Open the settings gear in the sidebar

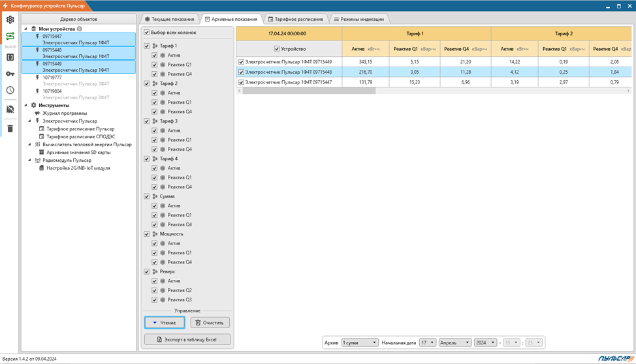[10, 20]
